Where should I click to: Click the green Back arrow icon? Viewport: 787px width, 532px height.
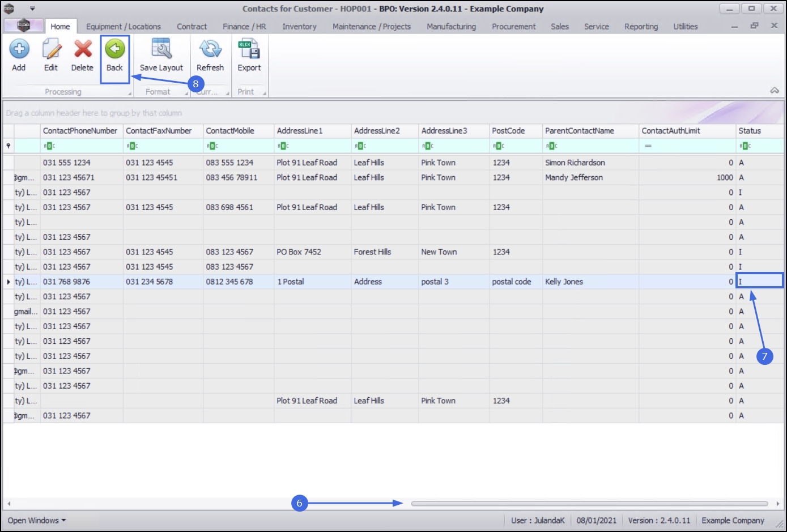click(114, 50)
